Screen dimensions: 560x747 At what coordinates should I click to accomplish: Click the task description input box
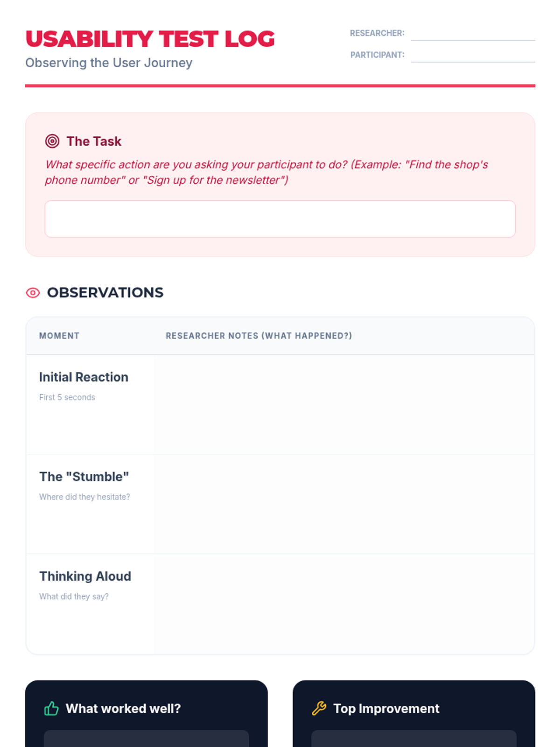point(280,219)
